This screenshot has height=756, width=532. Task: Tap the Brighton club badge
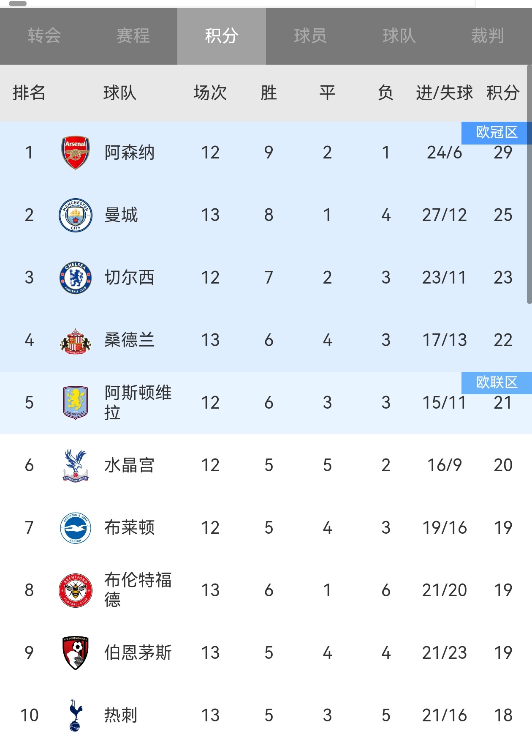pyautogui.click(x=75, y=528)
